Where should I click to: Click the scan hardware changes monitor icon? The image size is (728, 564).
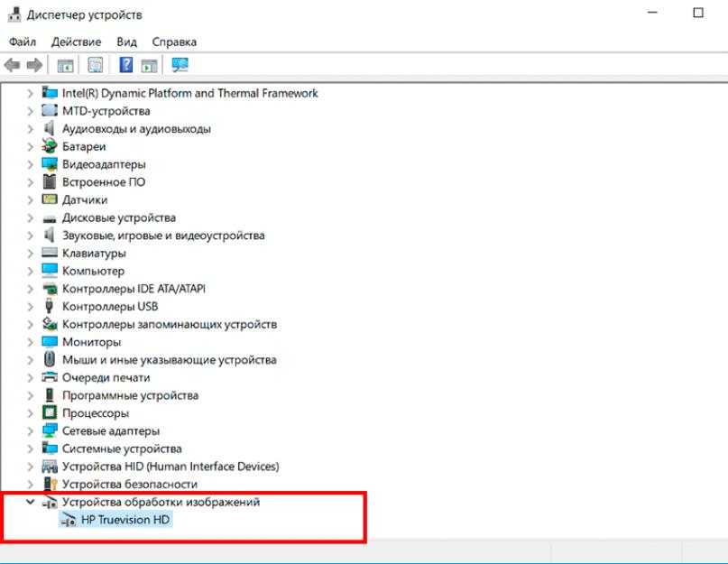(180, 65)
